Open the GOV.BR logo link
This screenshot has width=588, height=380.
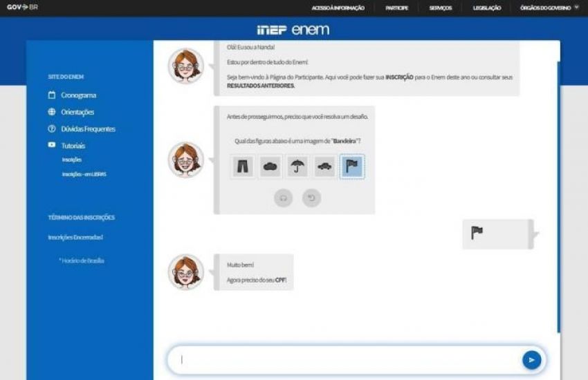(22, 7)
